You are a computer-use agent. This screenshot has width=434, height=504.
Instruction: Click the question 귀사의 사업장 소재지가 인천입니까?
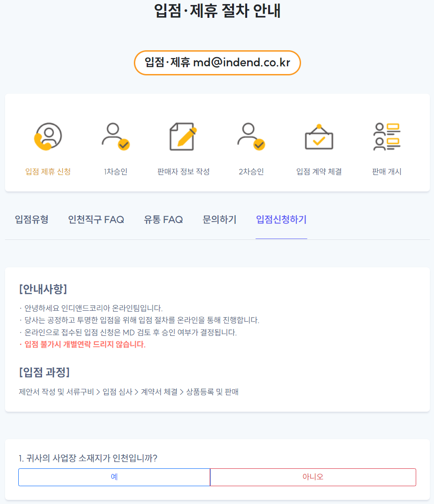(88, 458)
